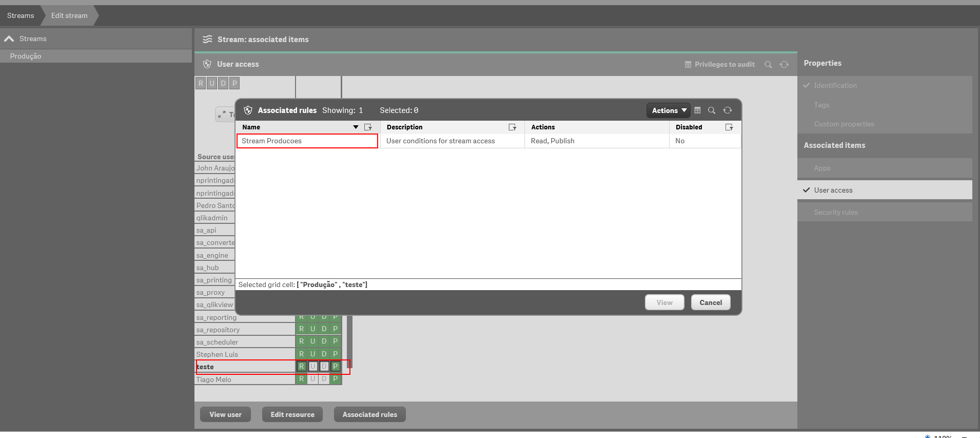Collapse the Streams section chevron

tap(9, 39)
